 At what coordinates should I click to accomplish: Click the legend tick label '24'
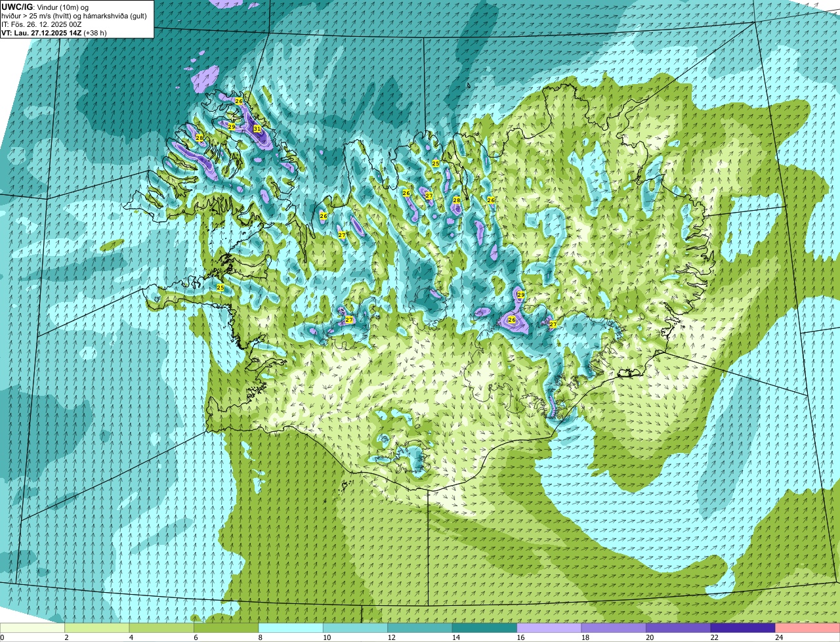(778, 637)
